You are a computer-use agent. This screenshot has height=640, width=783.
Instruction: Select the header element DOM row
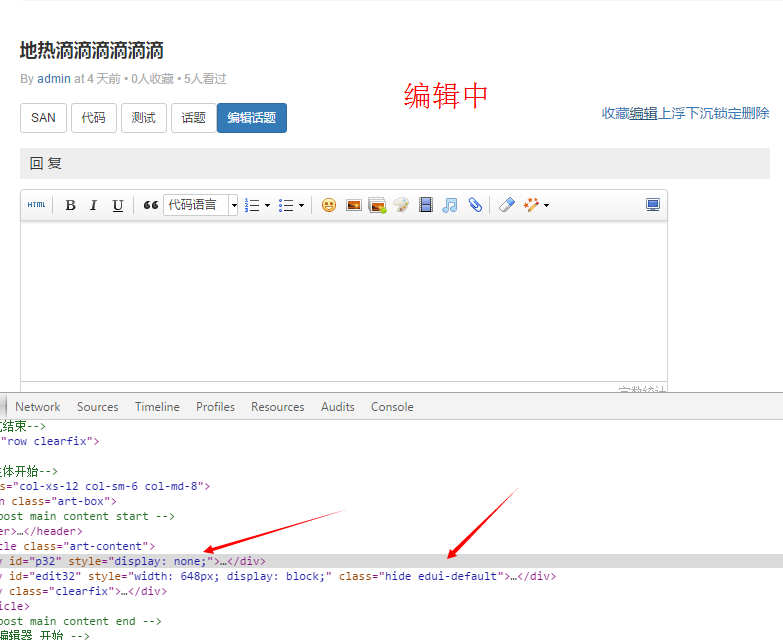pos(392,531)
